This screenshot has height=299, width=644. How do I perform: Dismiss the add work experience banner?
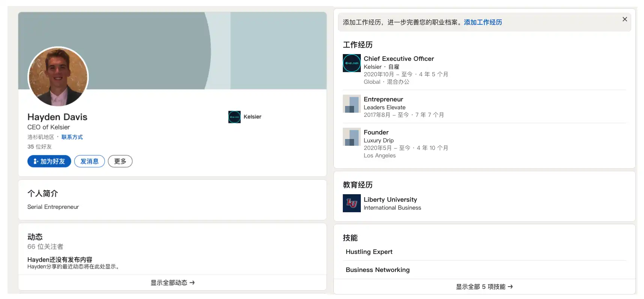624,19
